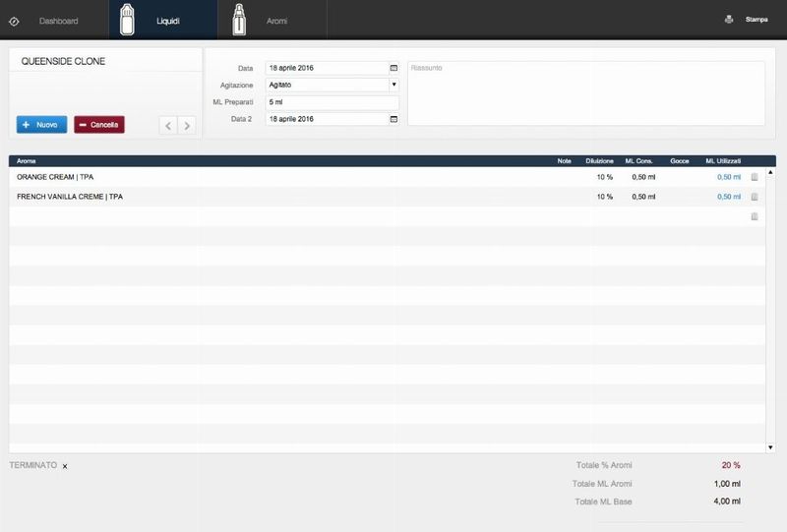Open the Data calendar picker icon
Image resolution: width=787 pixels, height=532 pixels.
pos(394,68)
